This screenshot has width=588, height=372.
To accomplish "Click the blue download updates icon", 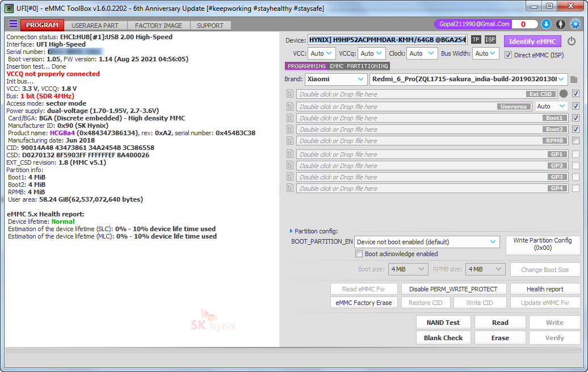I will (546, 24).
